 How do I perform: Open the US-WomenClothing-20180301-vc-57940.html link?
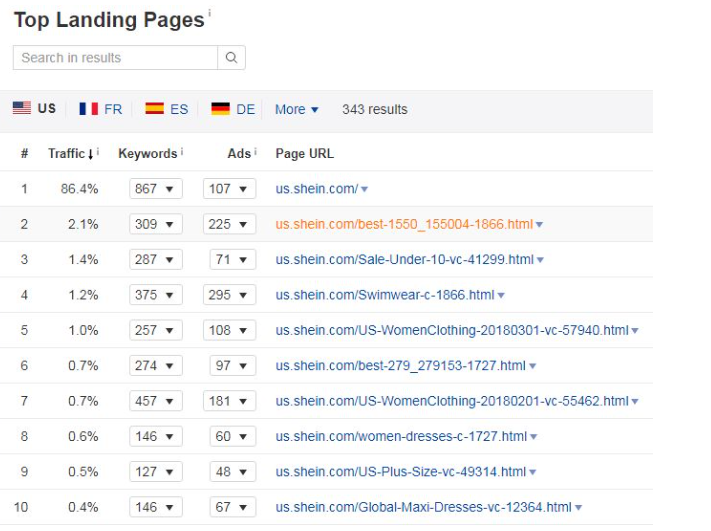click(x=452, y=330)
